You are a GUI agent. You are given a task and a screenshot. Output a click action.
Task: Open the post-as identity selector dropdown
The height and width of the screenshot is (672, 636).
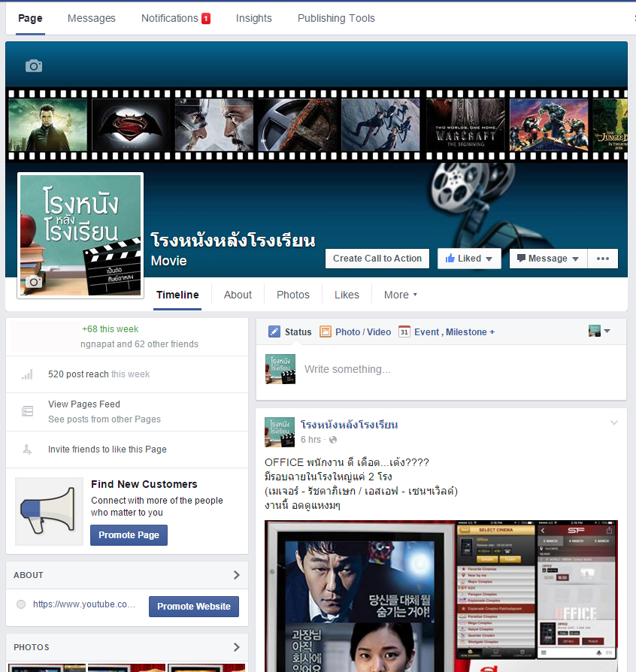point(599,331)
